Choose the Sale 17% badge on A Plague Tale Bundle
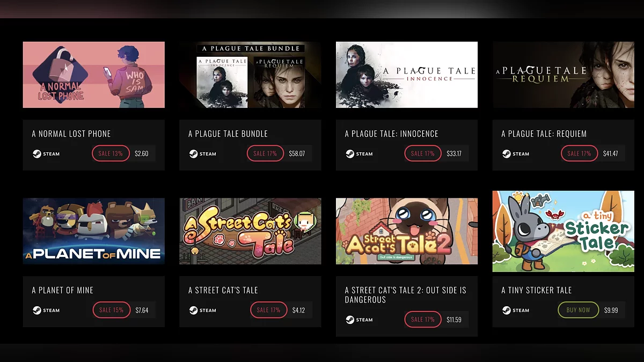 [x=265, y=153]
